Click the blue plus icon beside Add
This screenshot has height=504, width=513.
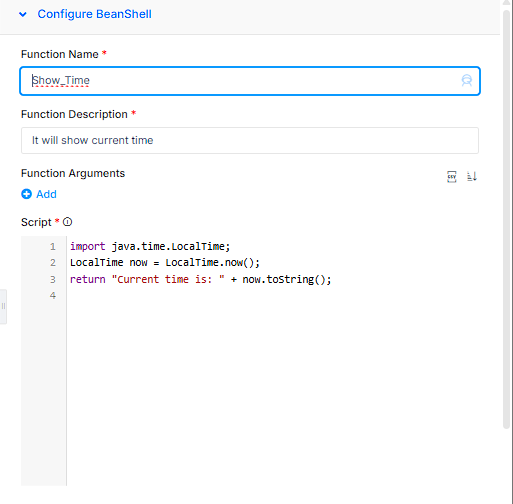click(26, 194)
